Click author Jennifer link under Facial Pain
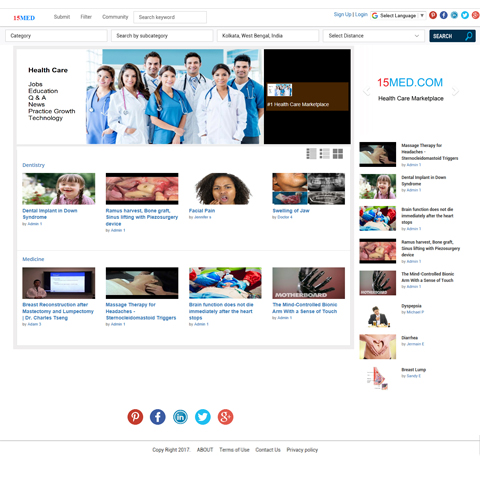The width and height of the screenshot is (480, 480). [x=202, y=217]
